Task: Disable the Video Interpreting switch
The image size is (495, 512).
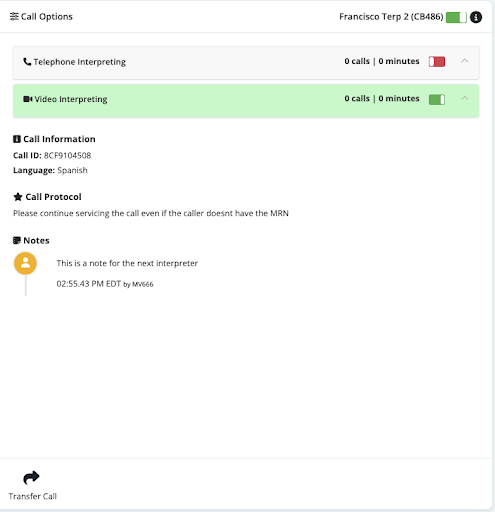Action: (x=437, y=99)
